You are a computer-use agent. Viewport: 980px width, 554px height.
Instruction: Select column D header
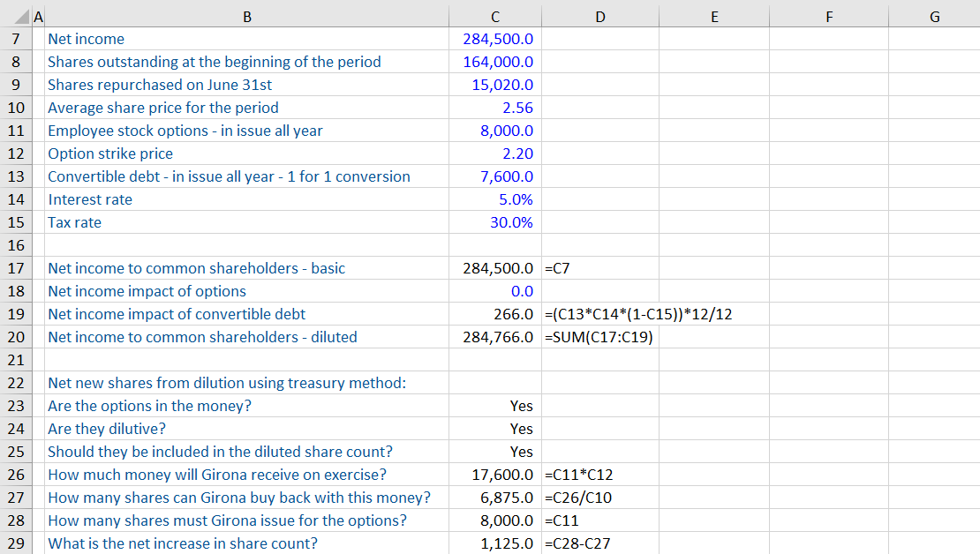tap(600, 16)
